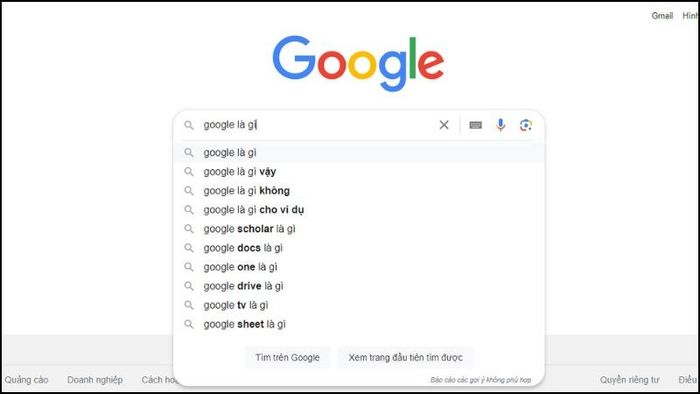This screenshot has height=394, width=700.
Task: Start voice search with microphone icon
Action: point(500,125)
